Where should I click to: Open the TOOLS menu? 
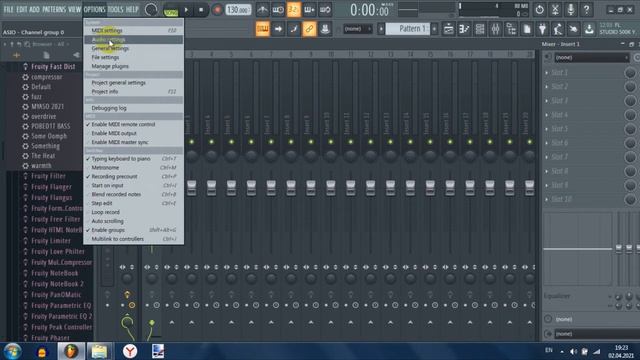115,9
